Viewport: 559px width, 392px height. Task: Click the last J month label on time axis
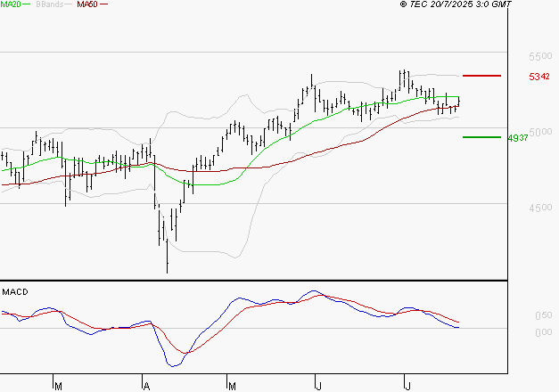coord(407,387)
